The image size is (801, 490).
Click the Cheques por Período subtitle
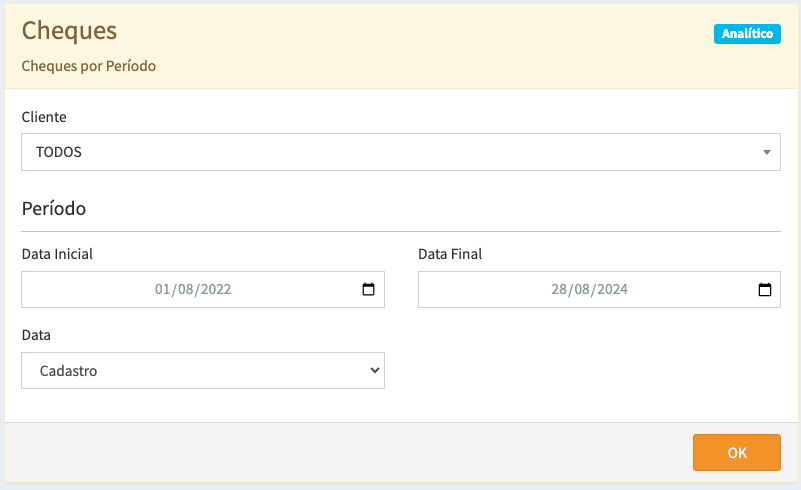[x=89, y=66]
